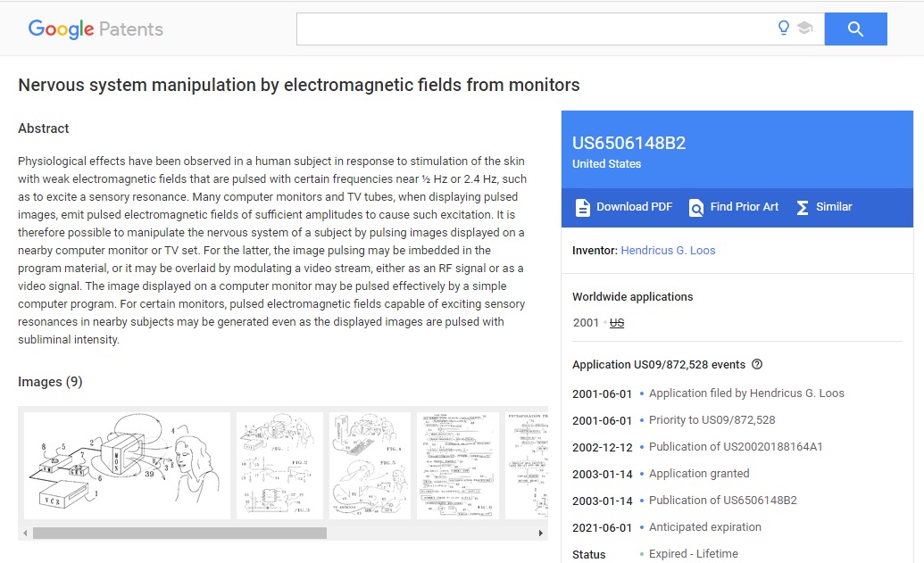Open first patent drawing with VCR

tap(127, 465)
